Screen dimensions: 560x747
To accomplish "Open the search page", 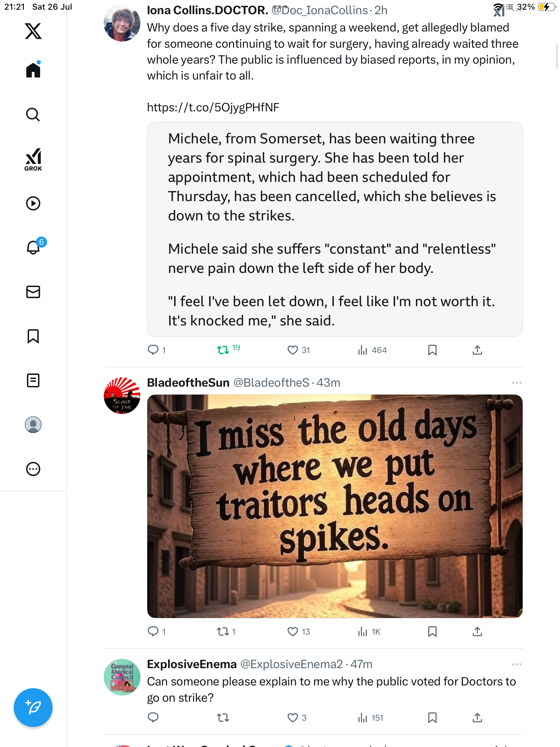I will point(33,115).
